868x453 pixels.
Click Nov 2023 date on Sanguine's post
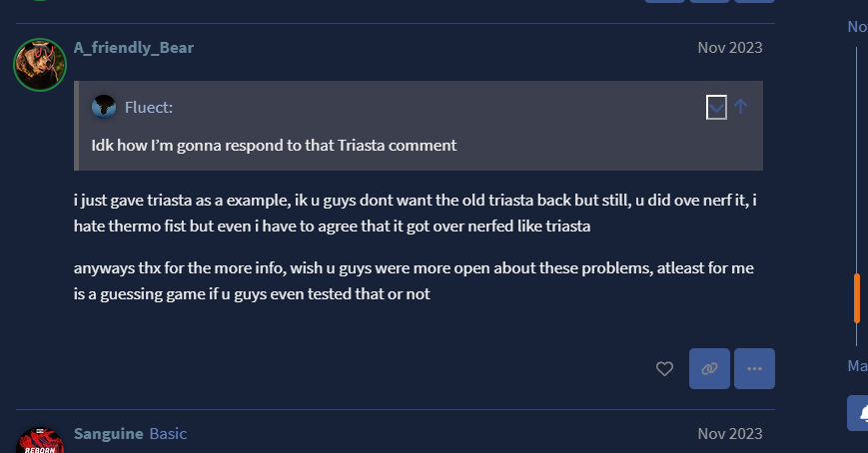click(x=730, y=433)
